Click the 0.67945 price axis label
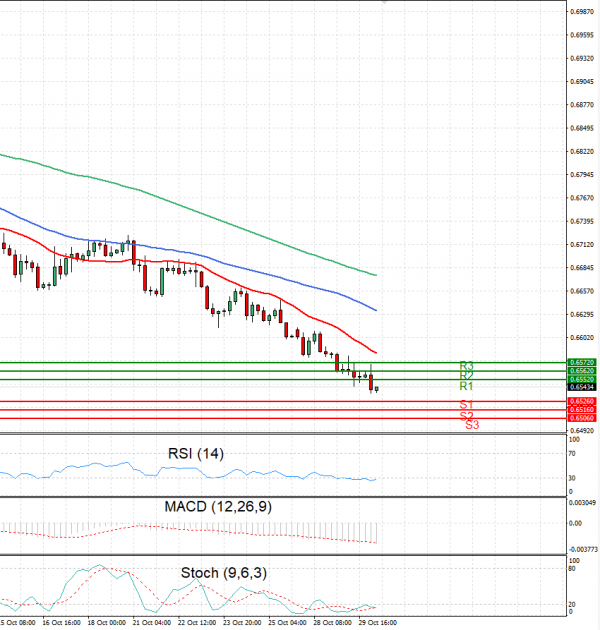 pyautogui.click(x=582, y=175)
